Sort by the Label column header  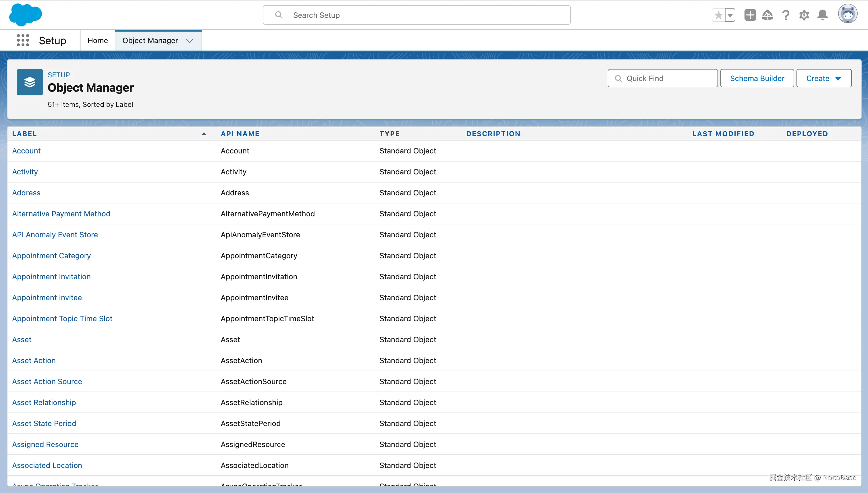[x=24, y=134]
